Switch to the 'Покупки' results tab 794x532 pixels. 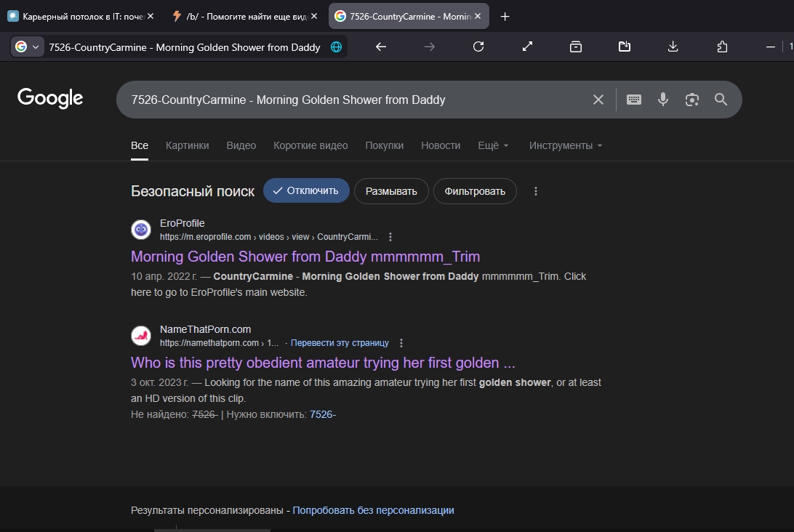385,146
